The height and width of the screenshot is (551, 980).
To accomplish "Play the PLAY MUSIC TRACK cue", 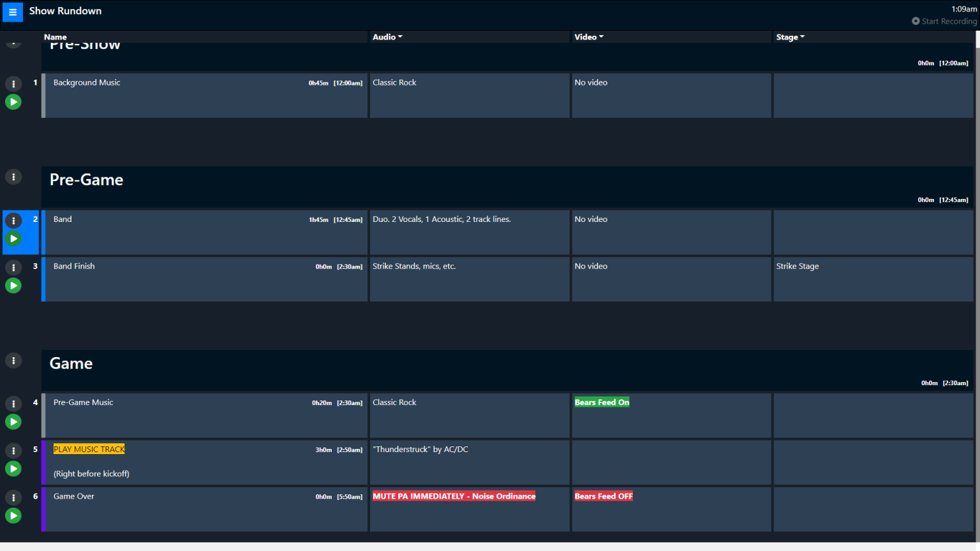I will click(x=13, y=469).
